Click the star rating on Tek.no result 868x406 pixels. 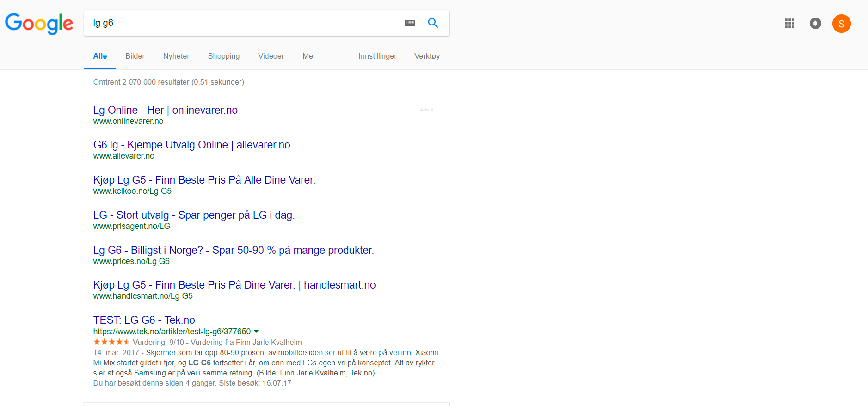coord(111,342)
